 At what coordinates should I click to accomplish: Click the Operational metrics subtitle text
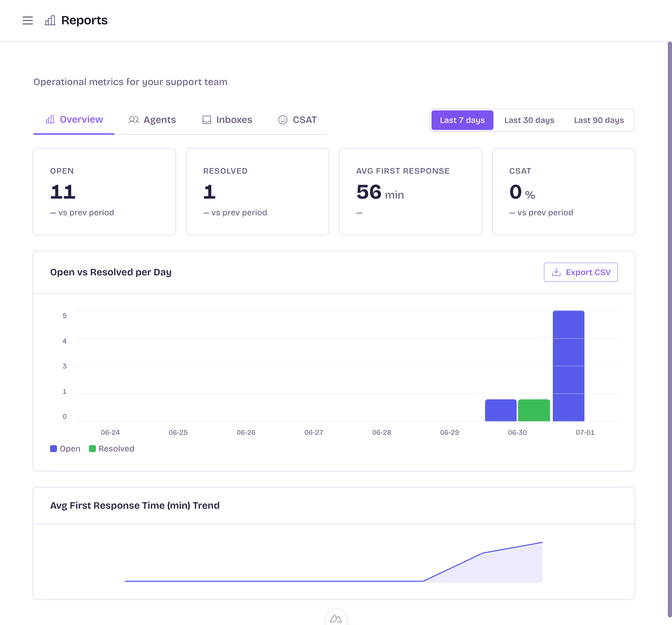(130, 82)
